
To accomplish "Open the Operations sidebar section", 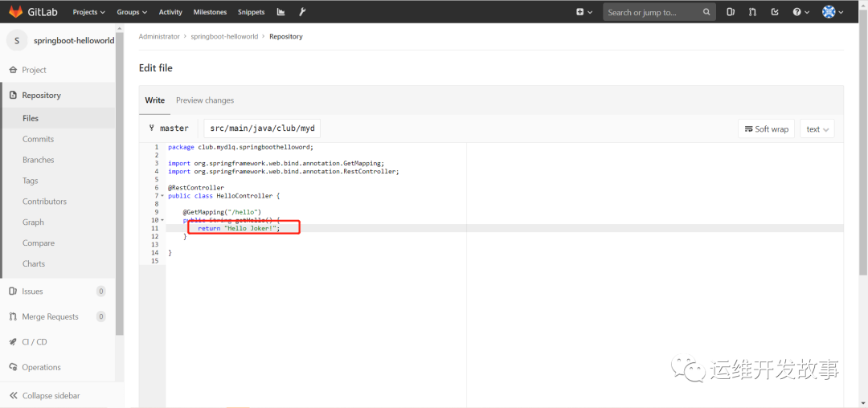I will pos(58,367).
